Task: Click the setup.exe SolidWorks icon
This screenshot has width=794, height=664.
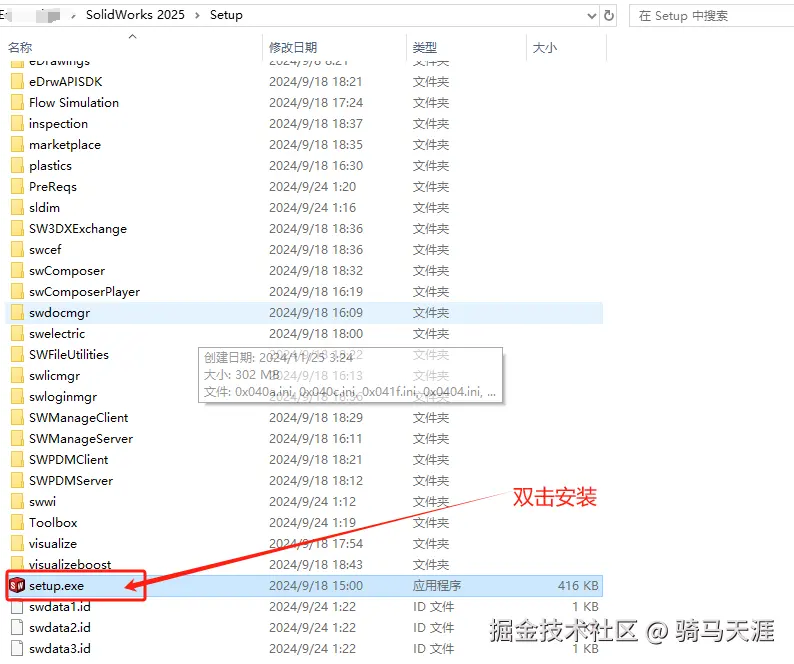Action: [17, 585]
